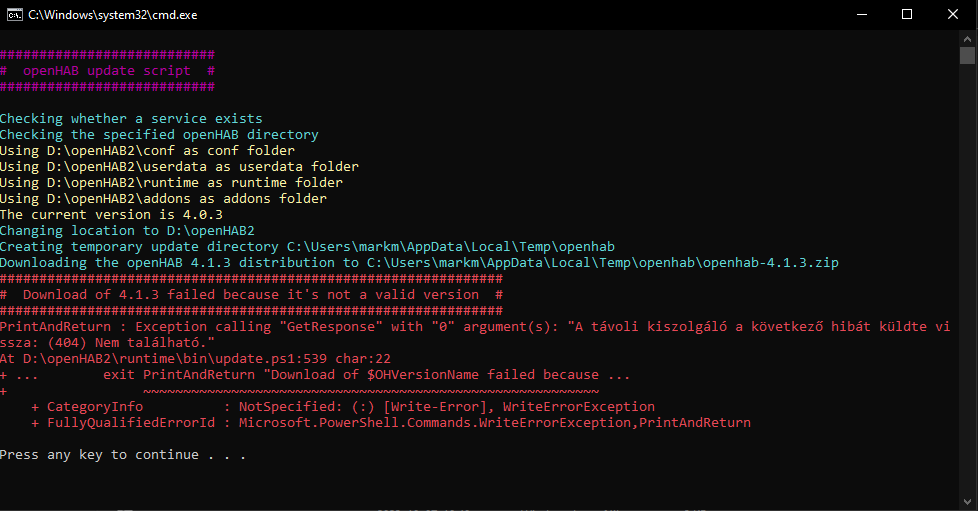The height and width of the screenshot is (511, 978).
Task: Maximize the command prompt window
Action: pyautogui.click(x=907, y=14)
